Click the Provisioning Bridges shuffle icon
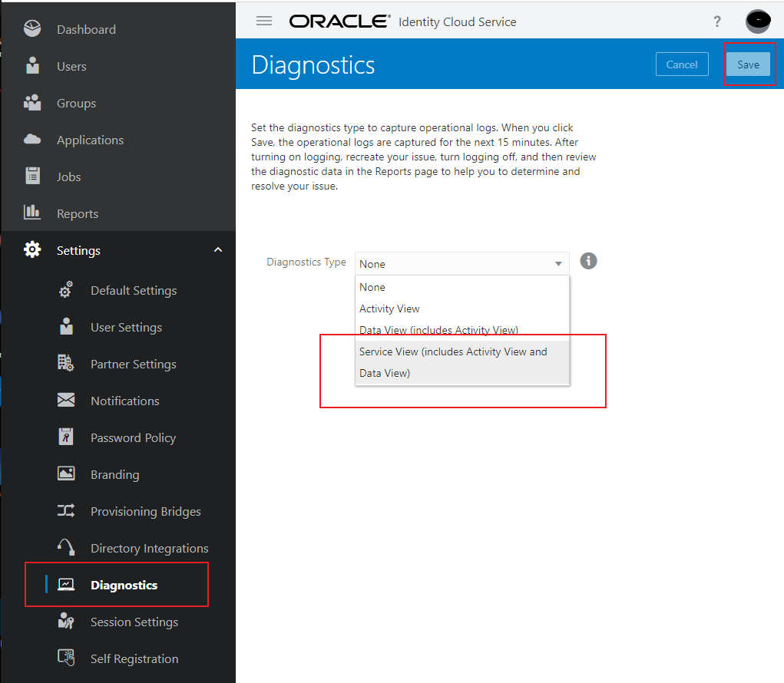The height and width of the screenshot is (683, 784). [x=66, y=510]
